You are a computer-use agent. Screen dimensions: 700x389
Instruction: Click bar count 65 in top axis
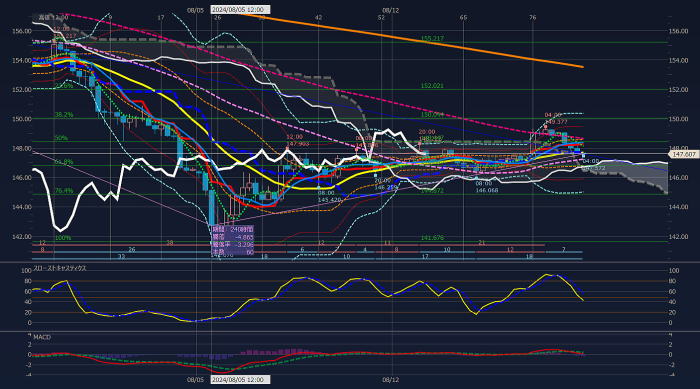[463, 17]
